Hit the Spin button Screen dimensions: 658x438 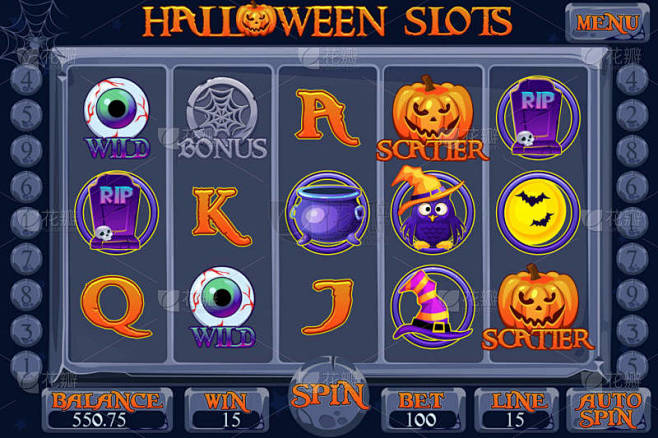329,395
